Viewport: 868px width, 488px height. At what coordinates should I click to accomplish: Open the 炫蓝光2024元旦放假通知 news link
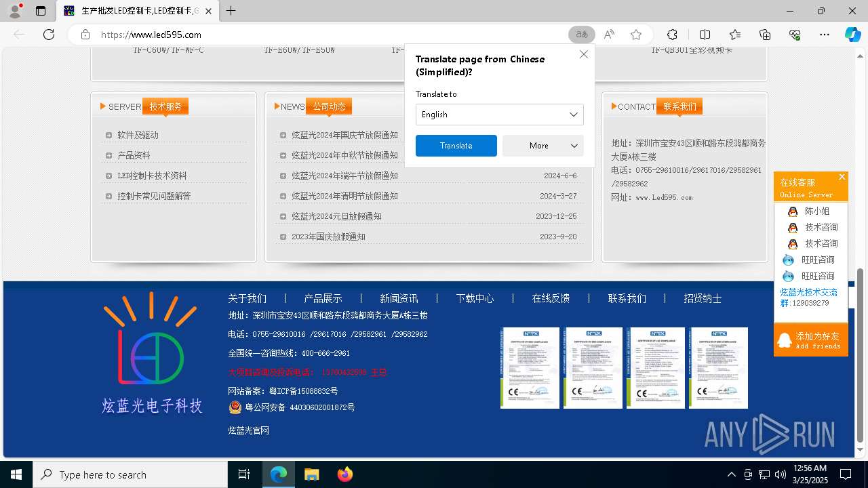[x=336, y=216]
